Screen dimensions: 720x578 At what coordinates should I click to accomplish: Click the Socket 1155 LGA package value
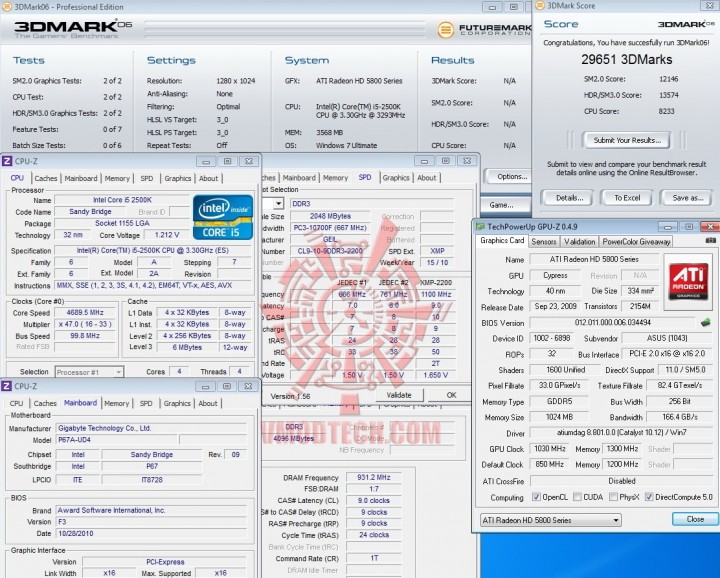pyautogui.click(x=122, y=223)
